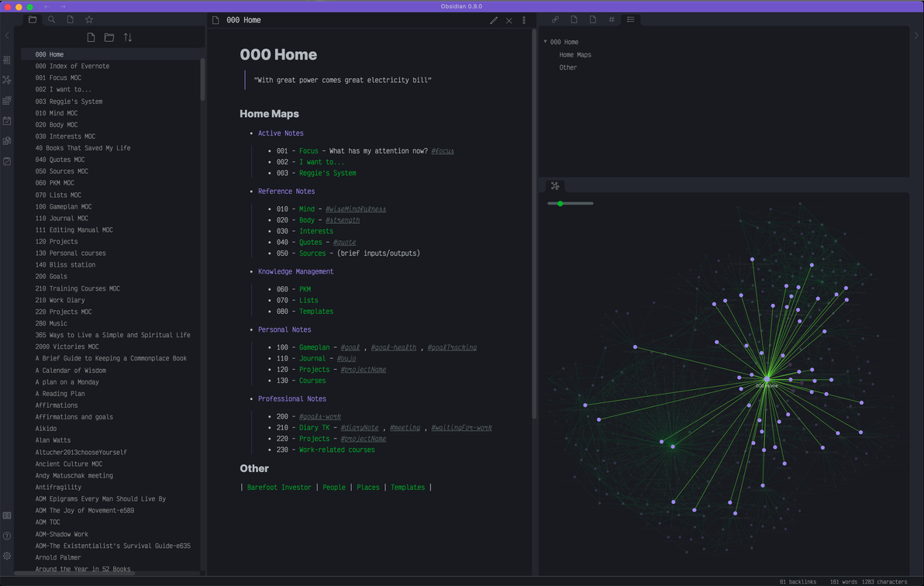The image size is (924, 586).
Task: Open the Barefoot Investor link
Action: click(x=279, y=488)
